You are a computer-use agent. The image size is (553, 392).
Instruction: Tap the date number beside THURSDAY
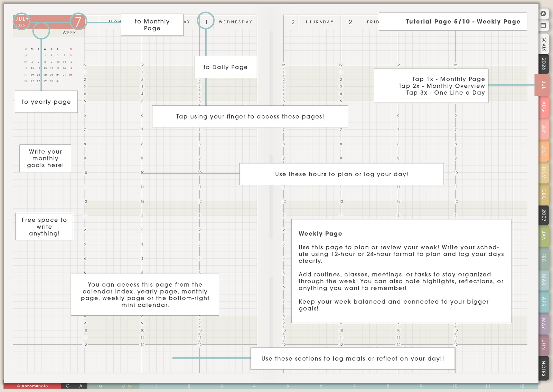(x=293, y=22)
